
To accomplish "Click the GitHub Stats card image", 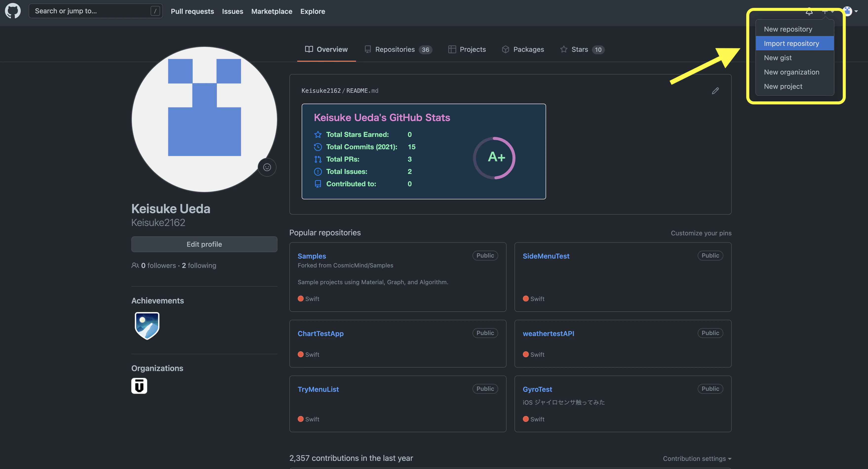I will click(x=424, y=151).
